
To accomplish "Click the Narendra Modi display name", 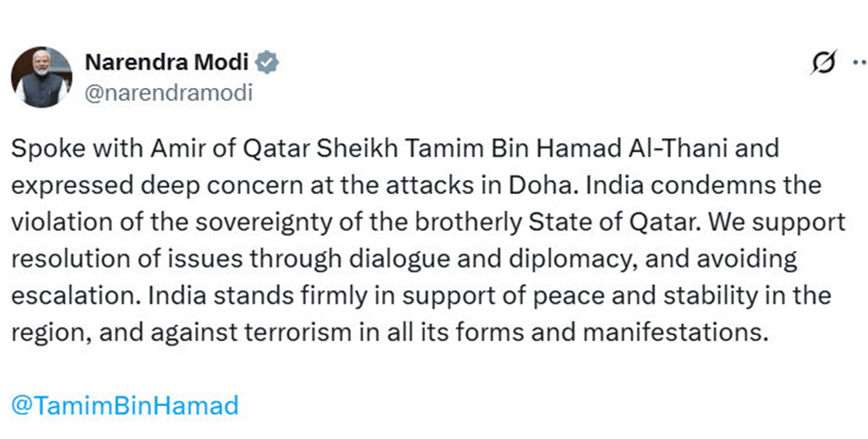I will (x=166, y=62).
